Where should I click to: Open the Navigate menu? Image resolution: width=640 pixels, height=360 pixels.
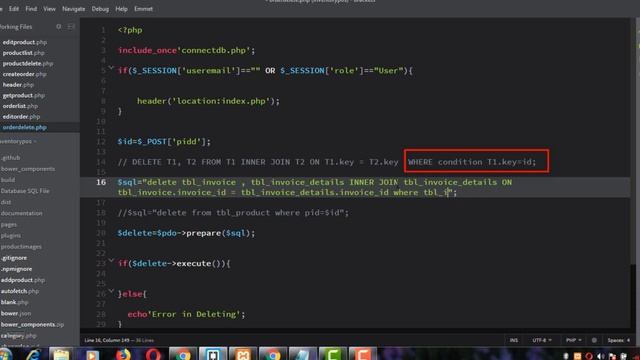pyautogui.click(x=73, y=9)
